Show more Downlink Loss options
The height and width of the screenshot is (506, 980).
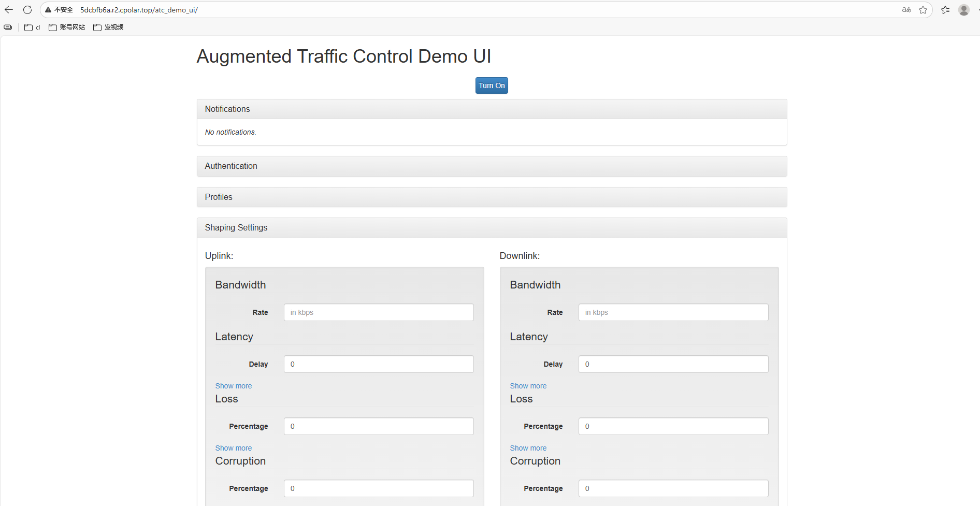tap(528, 448)
